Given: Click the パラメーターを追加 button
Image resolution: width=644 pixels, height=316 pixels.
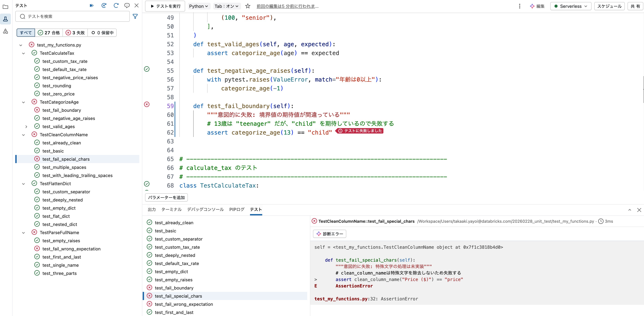Looking at the screenshot, I should tap(166, 197).
